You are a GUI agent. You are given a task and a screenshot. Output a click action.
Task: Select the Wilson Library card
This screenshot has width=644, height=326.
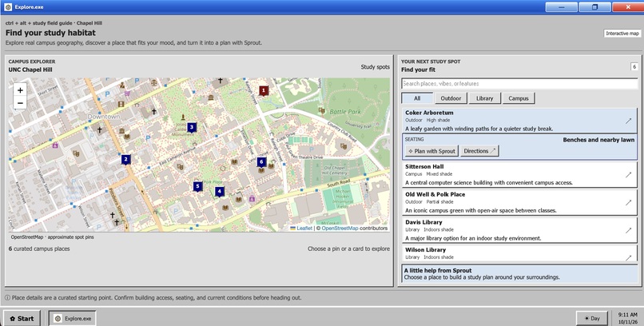tap(519, 253)
